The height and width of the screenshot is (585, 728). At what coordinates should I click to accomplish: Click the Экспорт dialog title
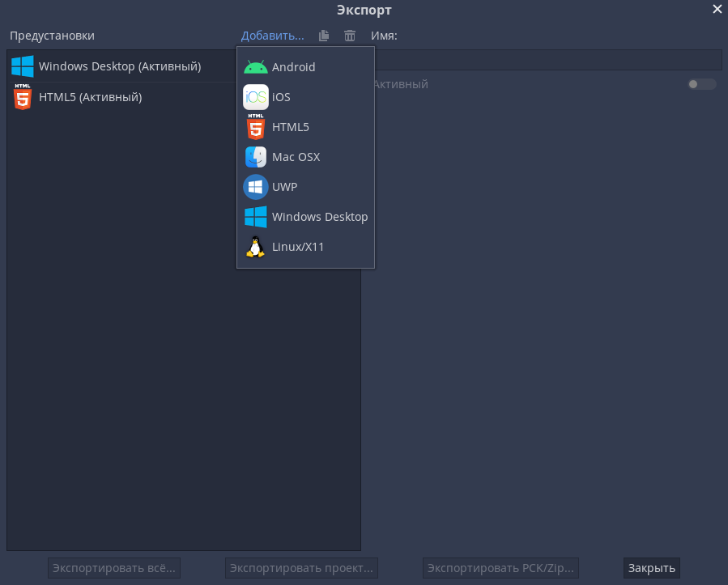pyautogui.click(x=364, y=10)
